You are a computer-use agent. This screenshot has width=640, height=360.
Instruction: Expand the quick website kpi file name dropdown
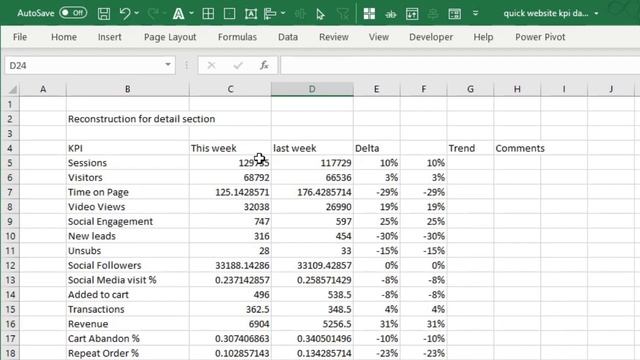(x=596, y=13)
